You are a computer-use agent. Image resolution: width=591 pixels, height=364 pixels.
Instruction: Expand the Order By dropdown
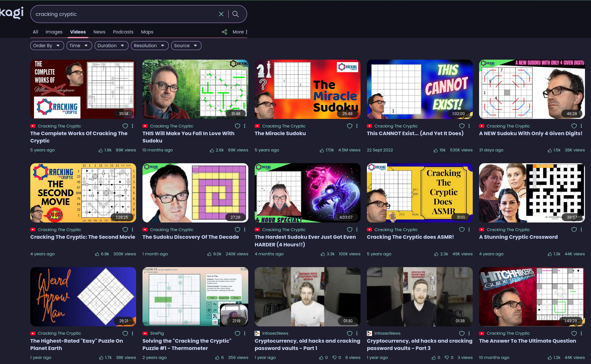click(x=47, y=46)
